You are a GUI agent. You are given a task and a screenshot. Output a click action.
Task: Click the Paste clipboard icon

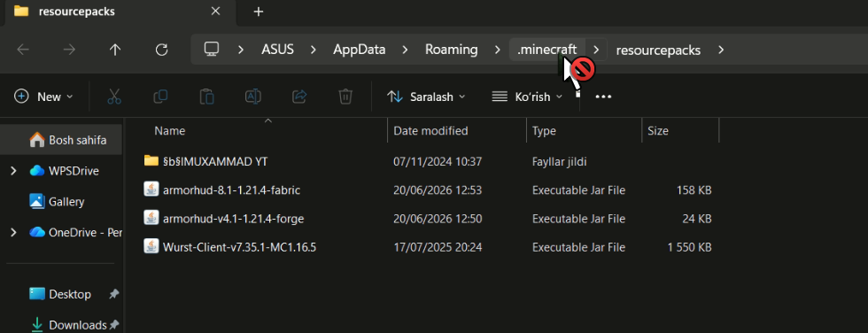(x=207, y=97)
